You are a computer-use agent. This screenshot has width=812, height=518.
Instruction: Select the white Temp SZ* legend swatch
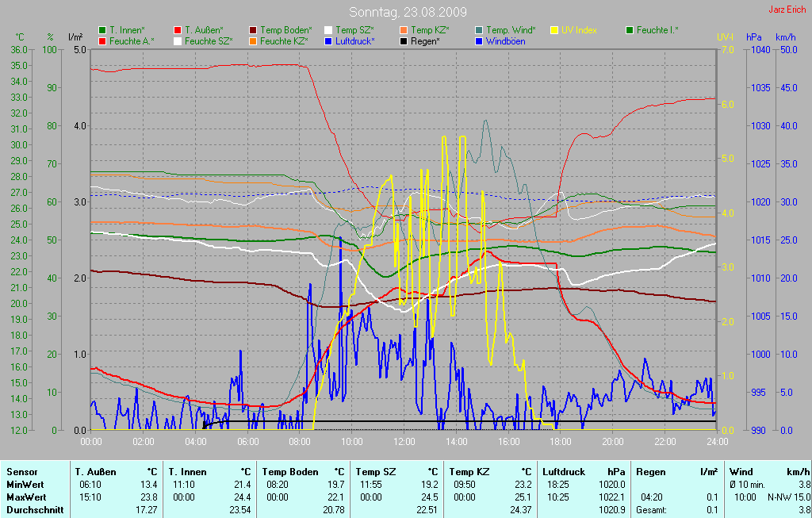(328, 31)
